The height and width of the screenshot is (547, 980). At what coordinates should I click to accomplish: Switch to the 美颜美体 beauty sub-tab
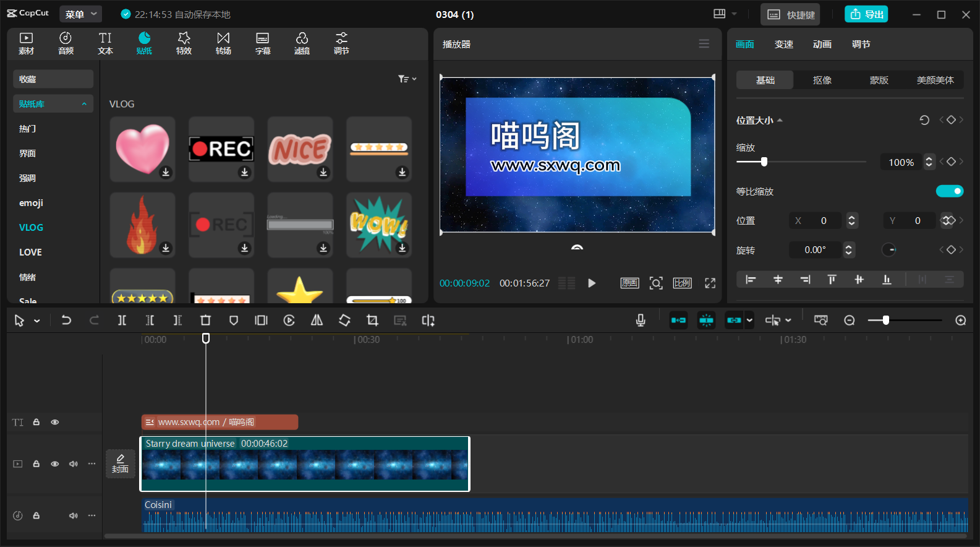[x=935, y=80]
